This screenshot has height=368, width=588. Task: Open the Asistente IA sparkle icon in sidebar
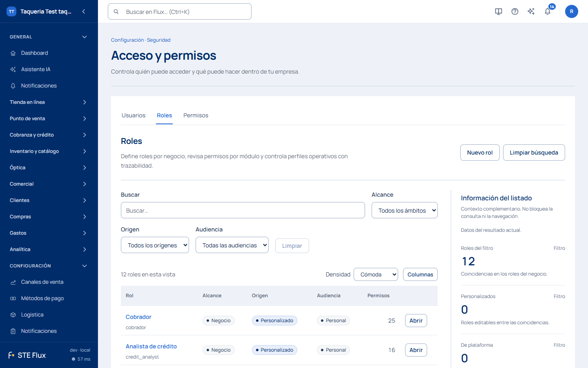13,70
